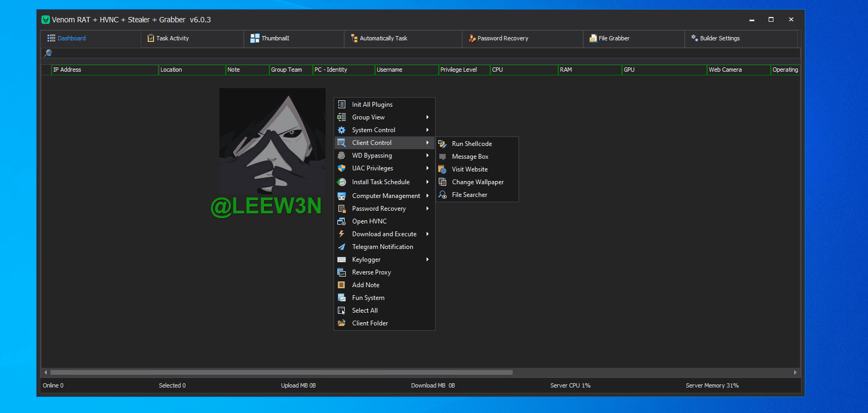Screen dimensions: 868x413
Task: Expand the Group View submenu arrow
Action: click(427, 117)
